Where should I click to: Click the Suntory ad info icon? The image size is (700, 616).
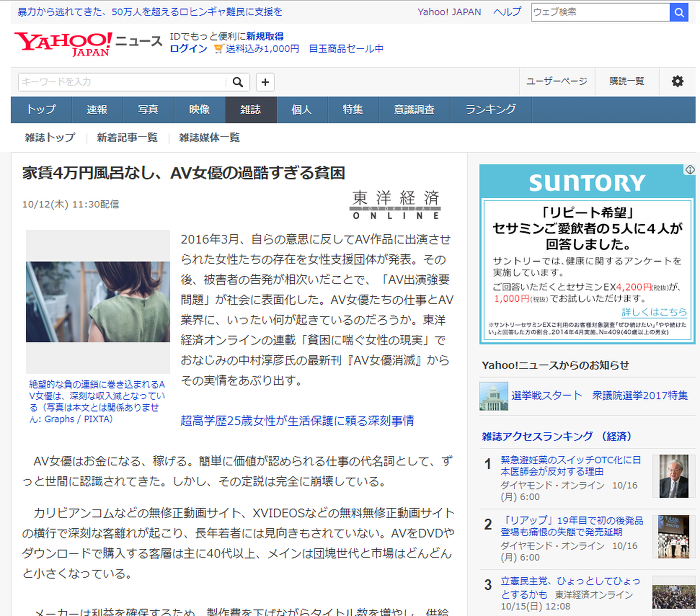coord(690,170)
